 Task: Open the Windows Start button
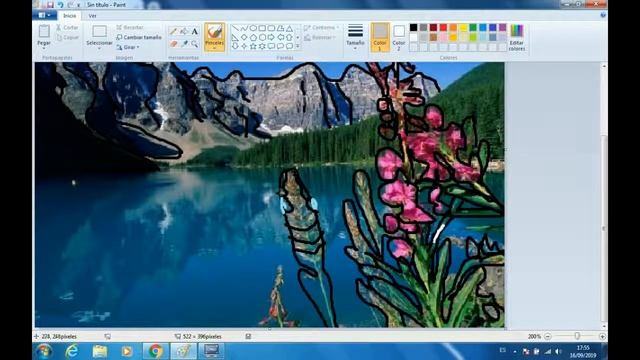tap(44, 351)
